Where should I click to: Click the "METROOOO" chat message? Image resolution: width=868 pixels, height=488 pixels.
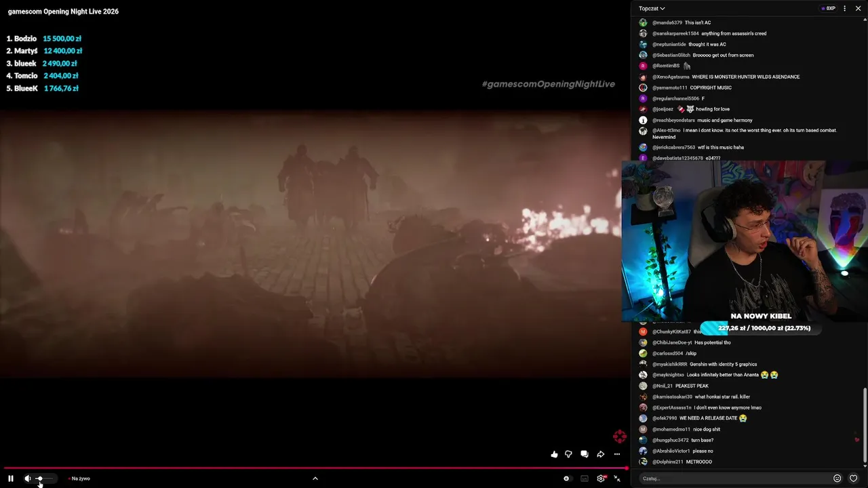pos(699,462)
